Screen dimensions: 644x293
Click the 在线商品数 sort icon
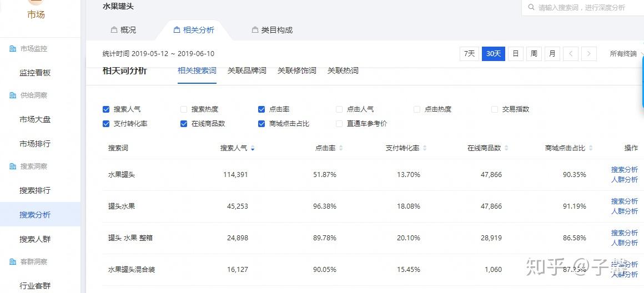pos(506,148)
